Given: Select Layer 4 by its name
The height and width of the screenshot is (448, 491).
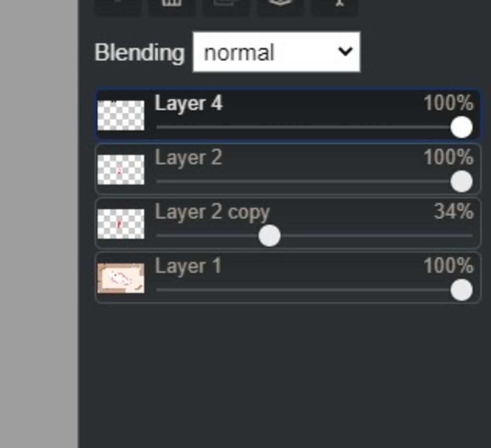Looking at the screenshot, I should click(x=188, y=104).
